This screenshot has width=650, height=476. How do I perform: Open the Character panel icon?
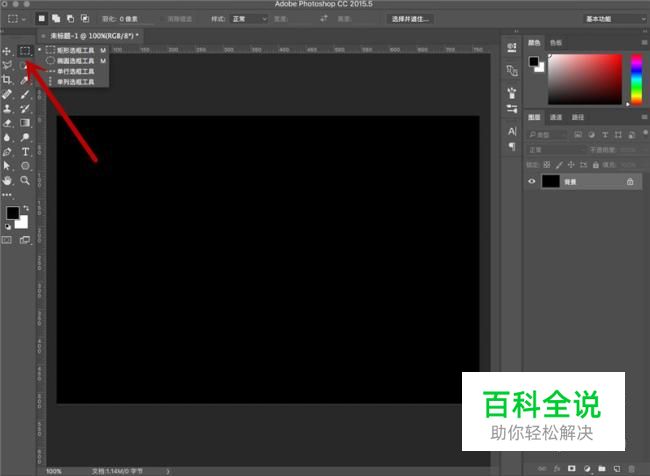coord(512,132)
